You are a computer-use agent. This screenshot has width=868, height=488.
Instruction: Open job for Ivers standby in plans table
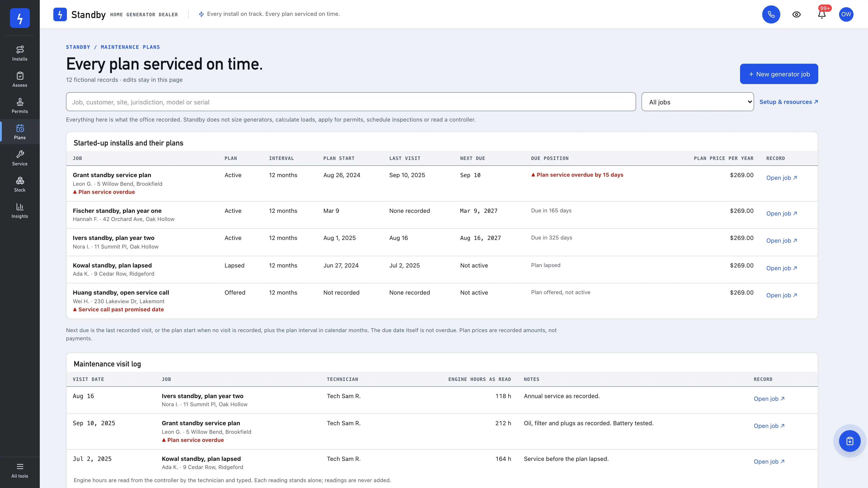(x=782, y=240)
